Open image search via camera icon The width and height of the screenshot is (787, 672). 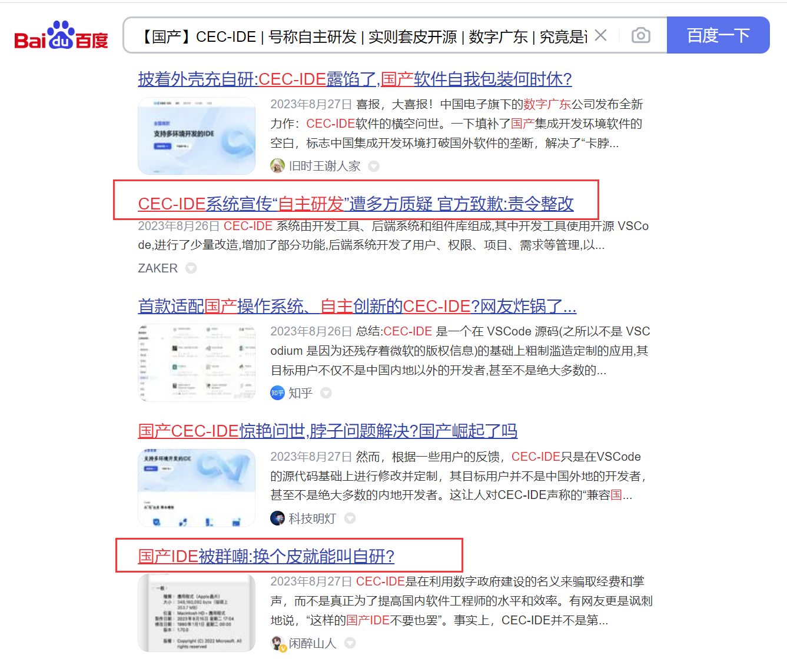point(641,36)
